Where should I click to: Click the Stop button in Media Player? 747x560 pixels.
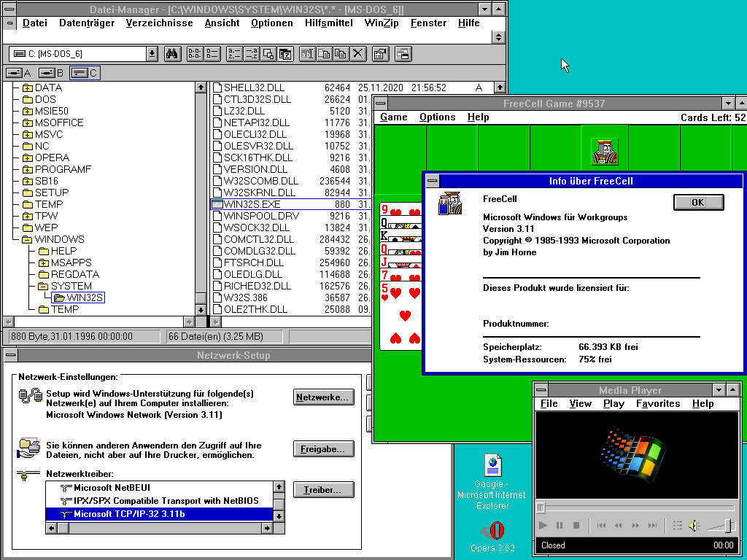click(576, 525)
